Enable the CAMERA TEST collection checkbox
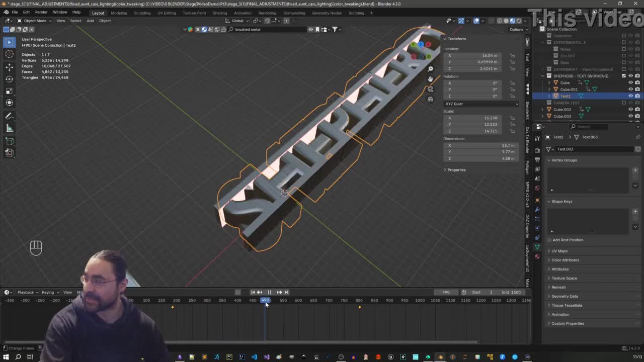Image resolution: width=644 pixels, height=362 pixels. coord(624,103)
